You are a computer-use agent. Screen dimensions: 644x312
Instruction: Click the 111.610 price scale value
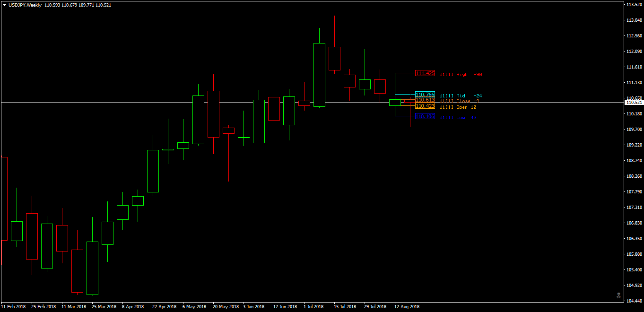634,67
